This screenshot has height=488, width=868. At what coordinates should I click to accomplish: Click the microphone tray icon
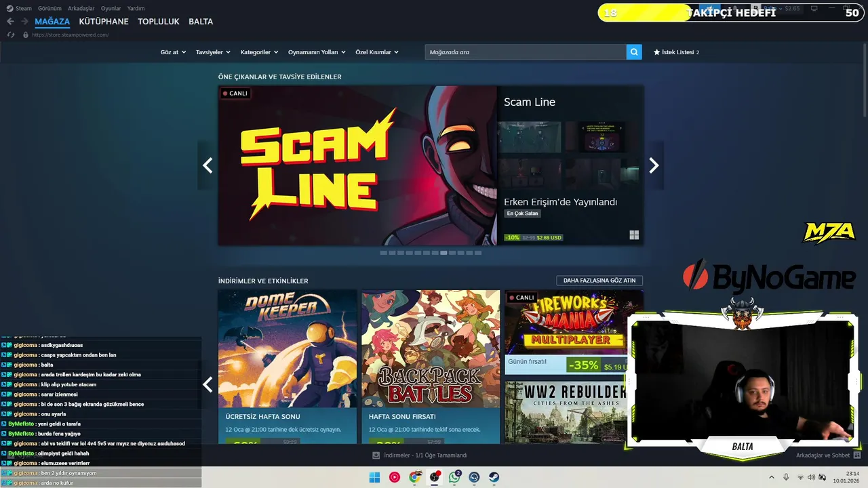pos(786,477)
